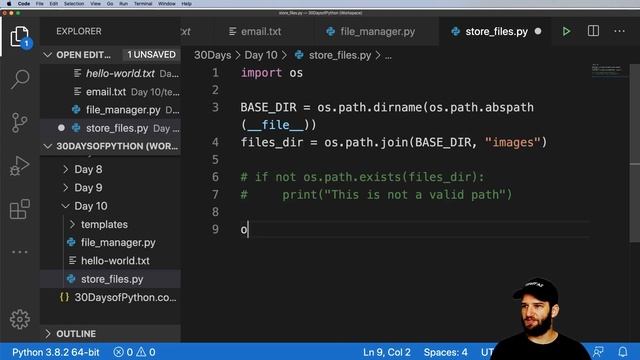Select store_files.py in Open Editors list

click(110, 128)
